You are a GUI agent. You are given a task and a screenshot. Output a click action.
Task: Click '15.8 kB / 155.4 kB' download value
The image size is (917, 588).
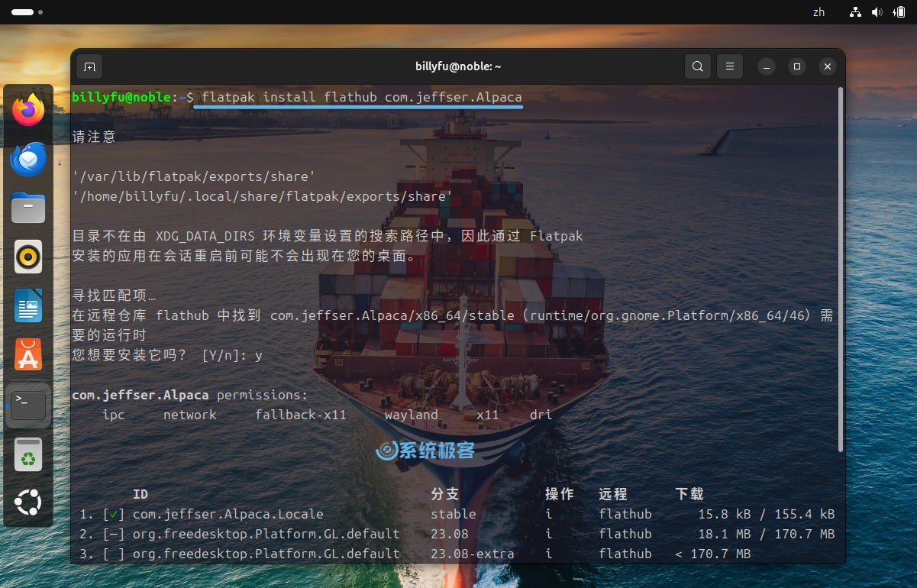pyautogui.click(x=767, y=514)
